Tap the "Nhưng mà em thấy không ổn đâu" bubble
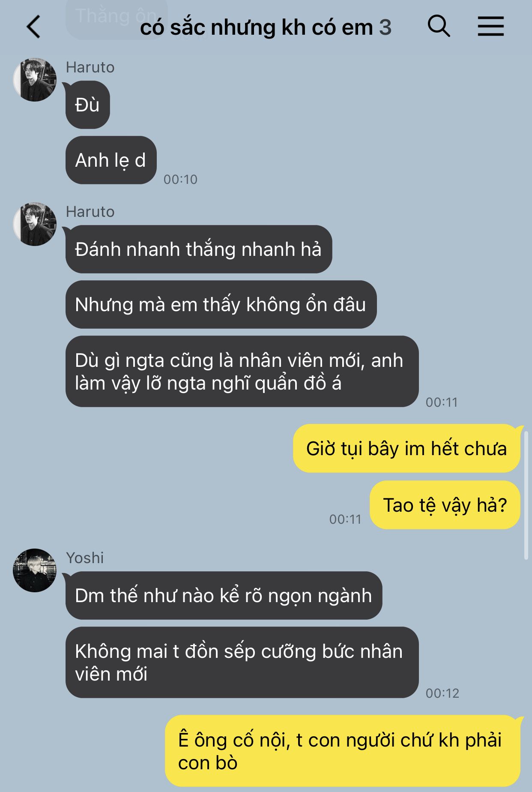The width and height of the screenshot is (532, 792). 221,305
